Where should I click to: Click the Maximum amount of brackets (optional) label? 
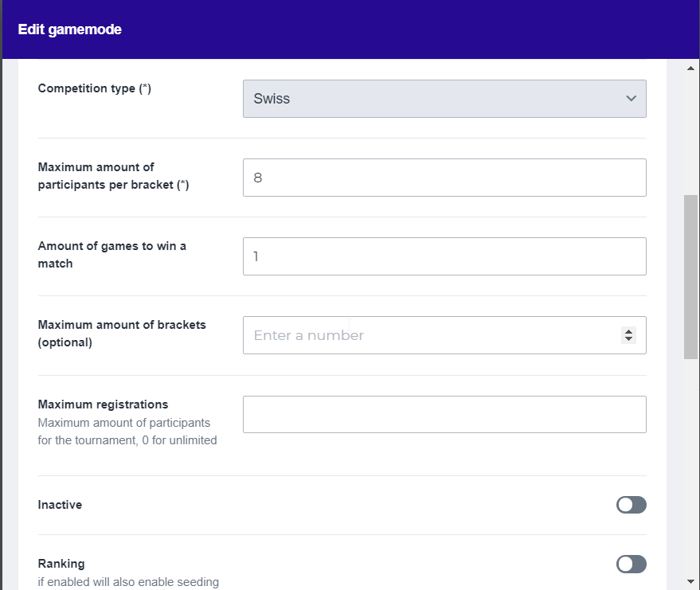point(122,334)
